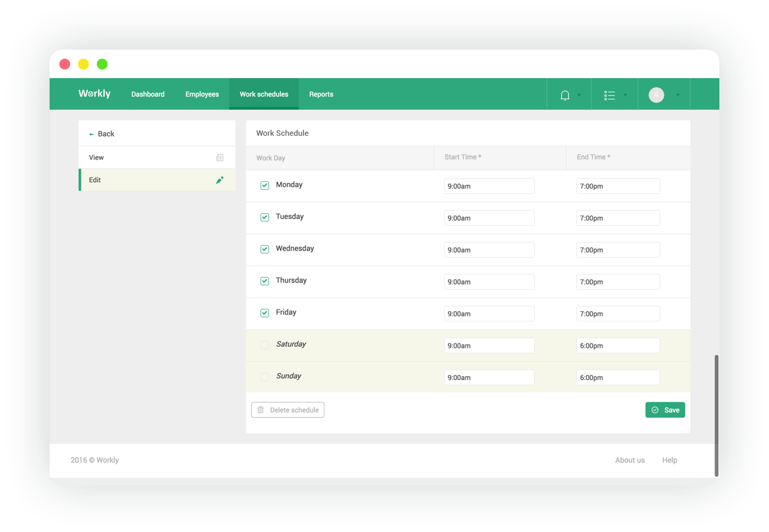Click the red window close button

(x=64, y=64)
